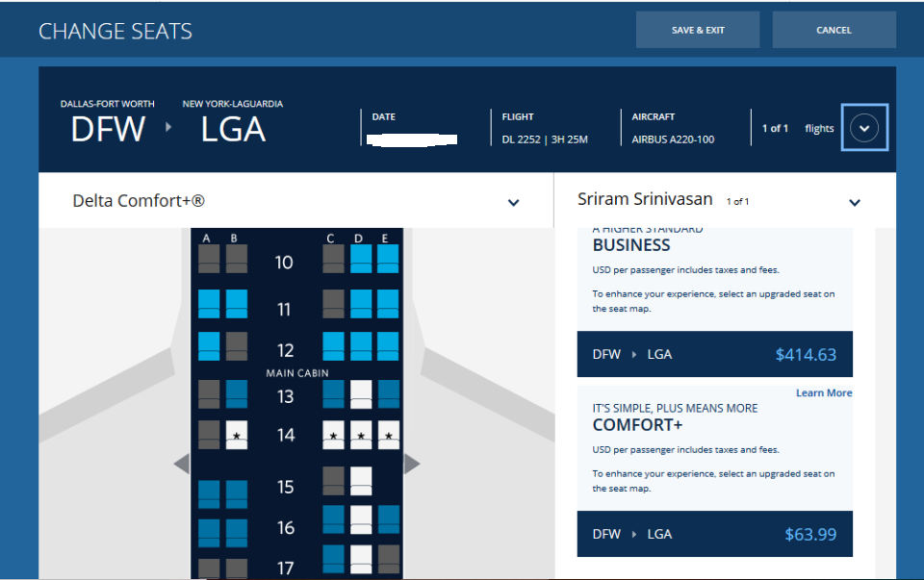Click the CHANGE SEATS page title
The image size is (924, 580).
click(x=115, y=31)
